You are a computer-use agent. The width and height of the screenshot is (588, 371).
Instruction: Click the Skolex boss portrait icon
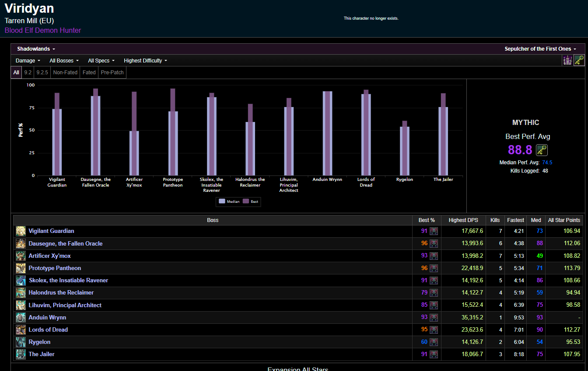tap(21, 280)
